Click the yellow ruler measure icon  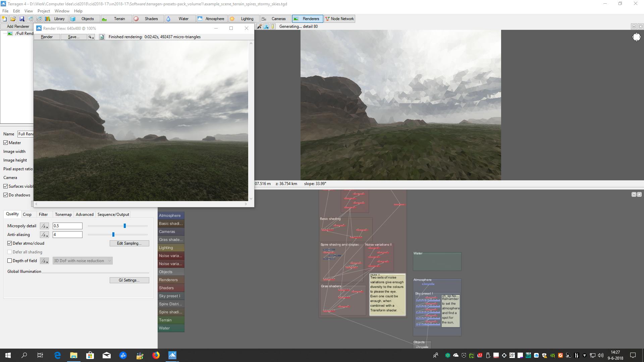click(x=273, y=26)
